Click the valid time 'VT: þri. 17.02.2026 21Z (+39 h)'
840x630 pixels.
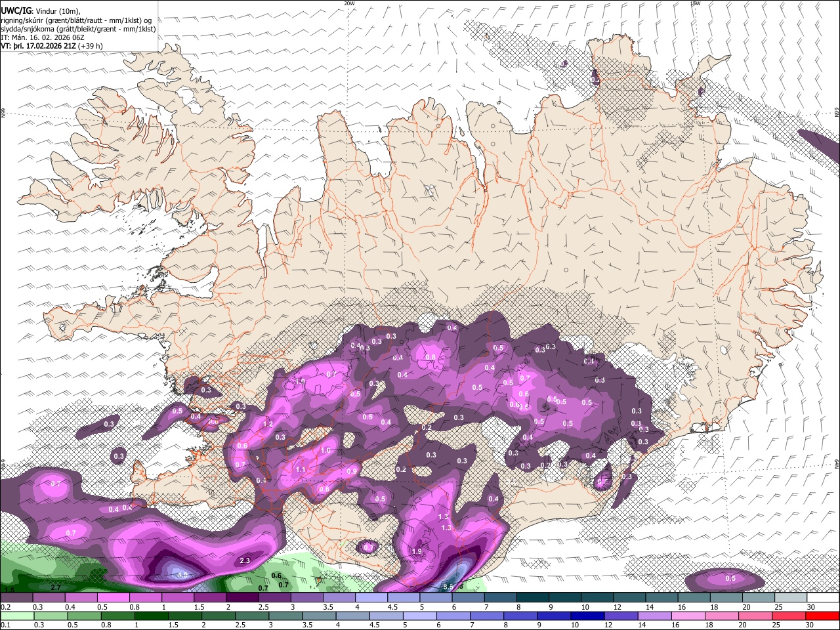52,46
